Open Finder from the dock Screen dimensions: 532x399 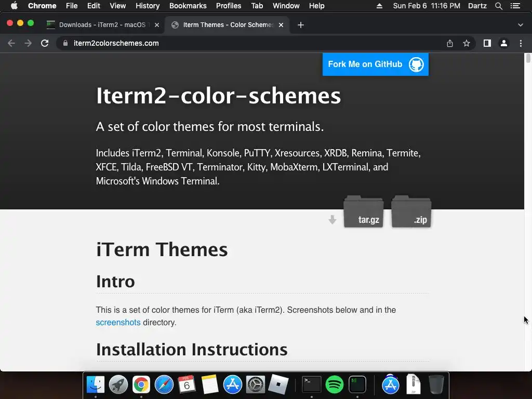96,385
